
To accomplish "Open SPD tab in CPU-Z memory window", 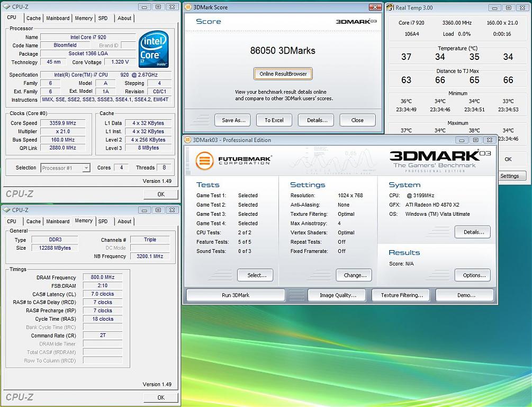I will [x=103, y=222].
